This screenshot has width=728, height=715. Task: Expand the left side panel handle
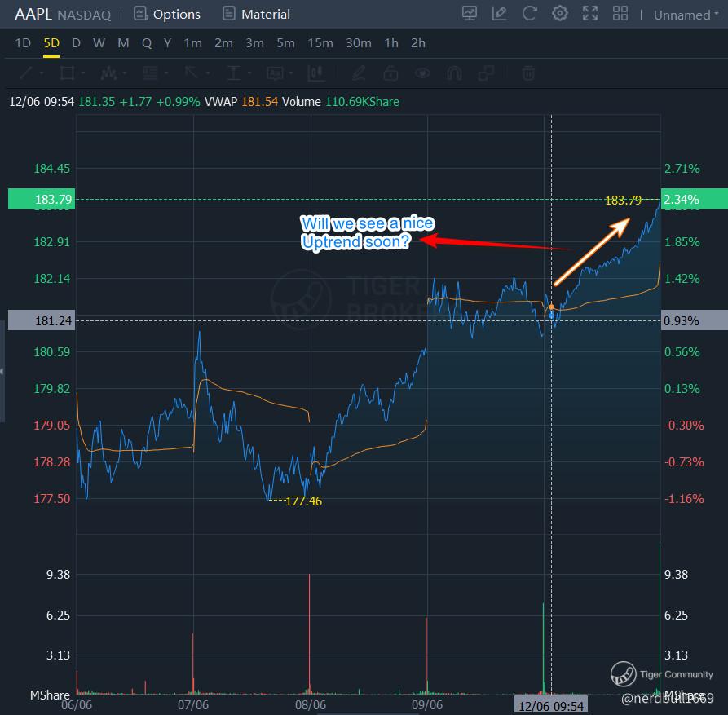(2, 372)
